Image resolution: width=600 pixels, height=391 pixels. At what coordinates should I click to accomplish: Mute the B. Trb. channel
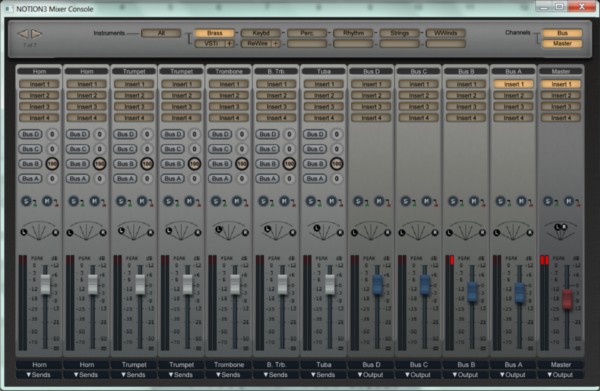tap(284, 201)
